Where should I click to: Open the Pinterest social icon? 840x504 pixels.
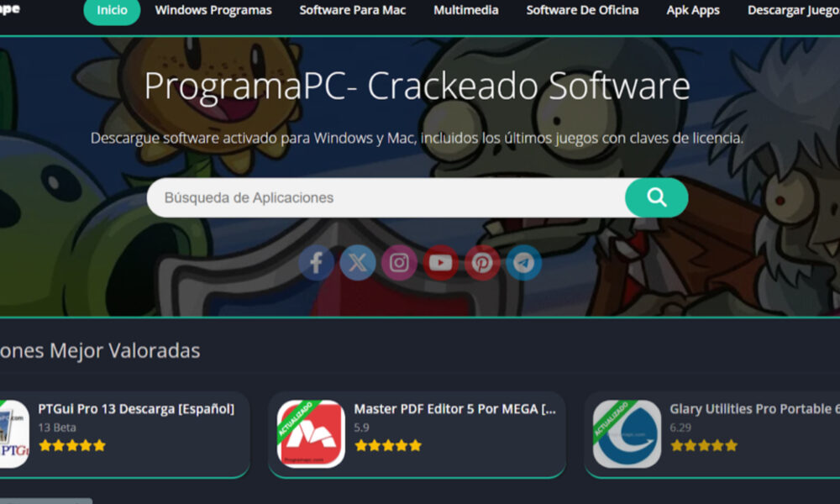(x=482, y=262)
